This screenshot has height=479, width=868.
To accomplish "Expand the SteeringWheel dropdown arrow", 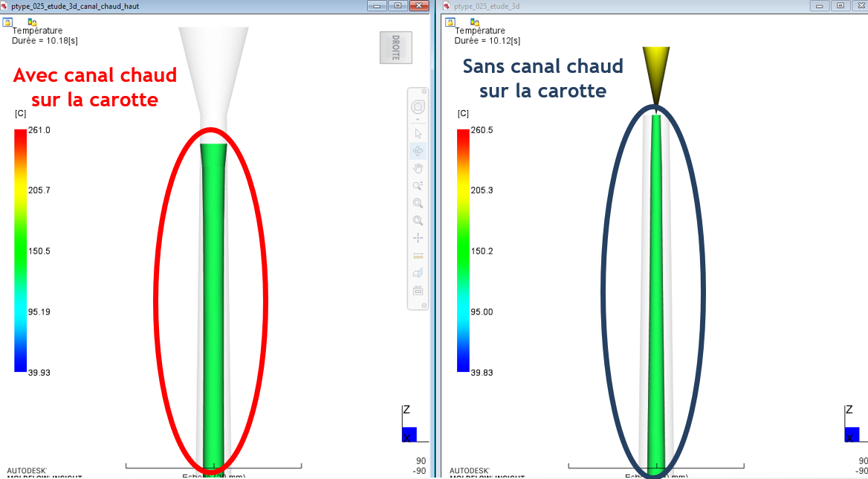I will [418, 120].
